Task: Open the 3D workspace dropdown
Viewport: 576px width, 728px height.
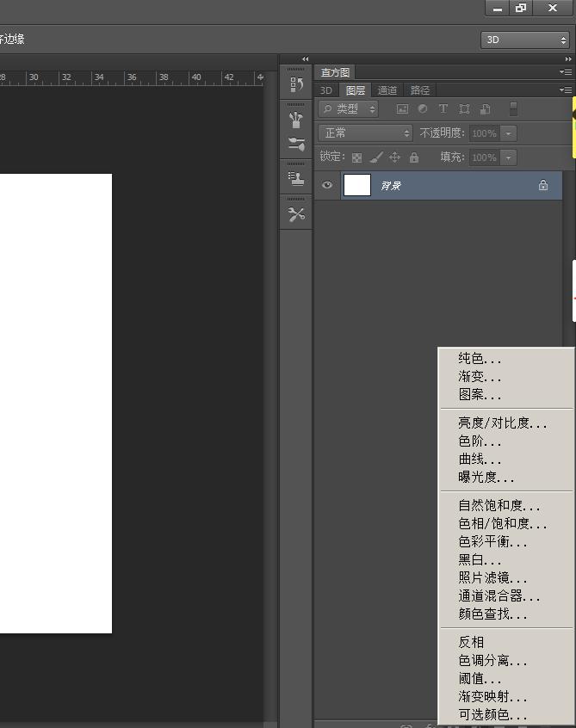Action: coord(524,40)
